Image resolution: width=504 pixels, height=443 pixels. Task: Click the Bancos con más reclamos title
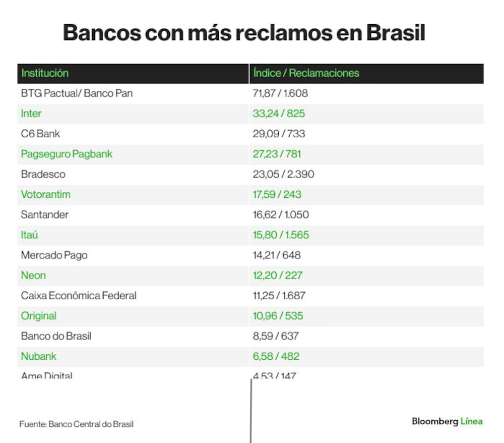[244, 32]
